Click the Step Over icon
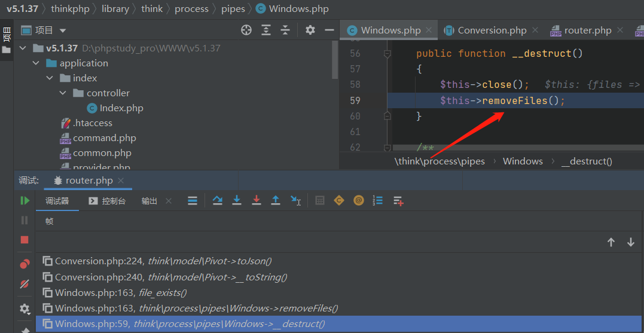 click(217, 200)
